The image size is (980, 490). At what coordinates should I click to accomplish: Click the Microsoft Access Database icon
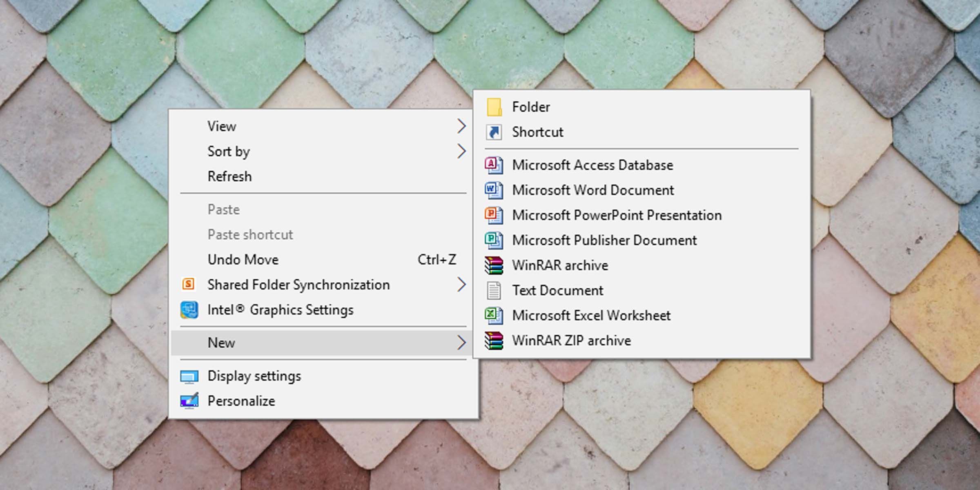click(x=494, y=165)
